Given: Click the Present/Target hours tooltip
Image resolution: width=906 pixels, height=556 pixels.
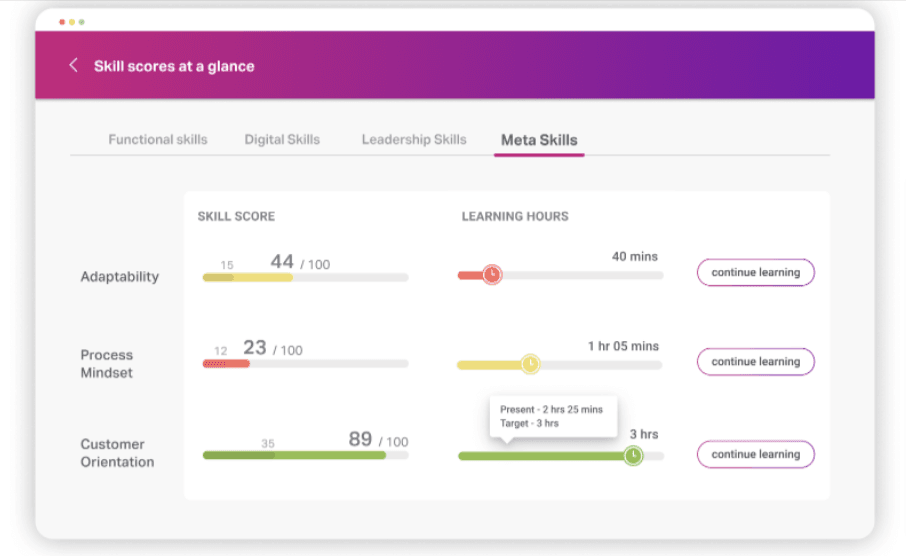Looking at the screenshot, I should (553, 416).
